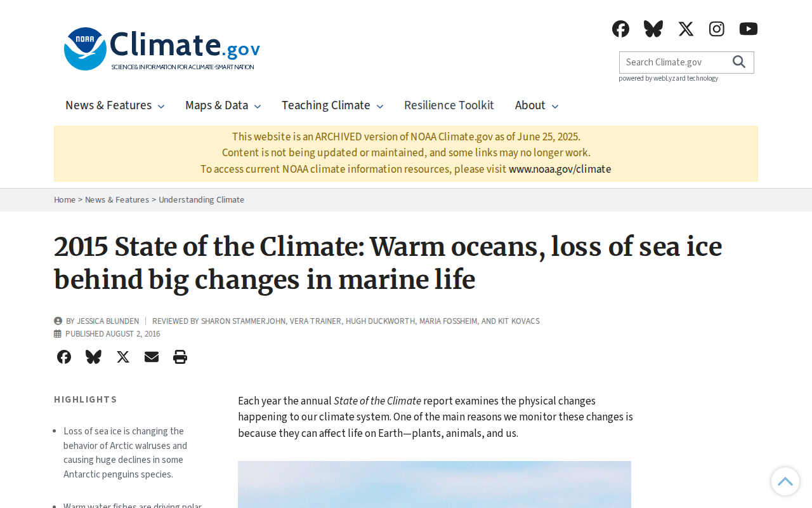The width and height of the screenshot is (812, 508).
Task: Open the Instagram icon in header
Action: click(x=717, y=29)
